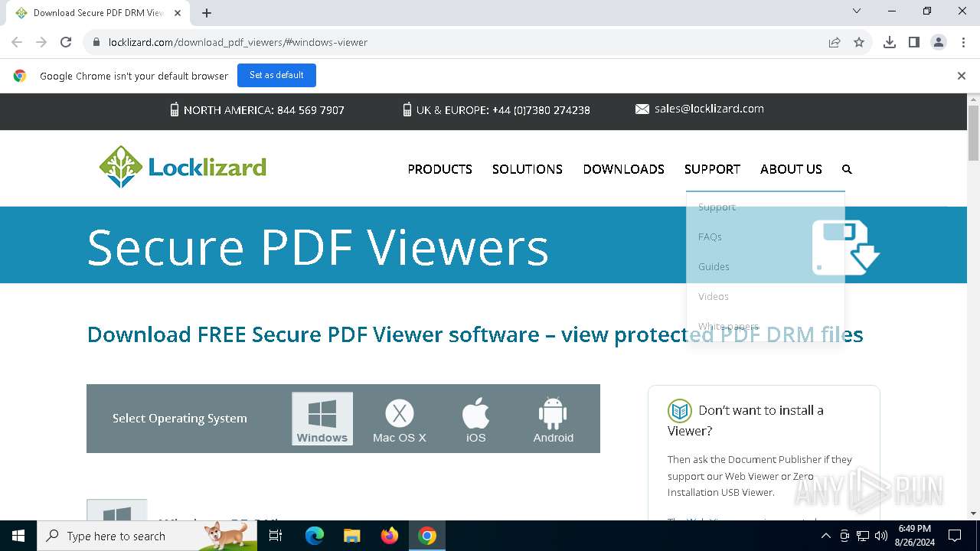Show hidden system tray icons
This screenshot has width=980, height=551.
[x=825, y=536]
